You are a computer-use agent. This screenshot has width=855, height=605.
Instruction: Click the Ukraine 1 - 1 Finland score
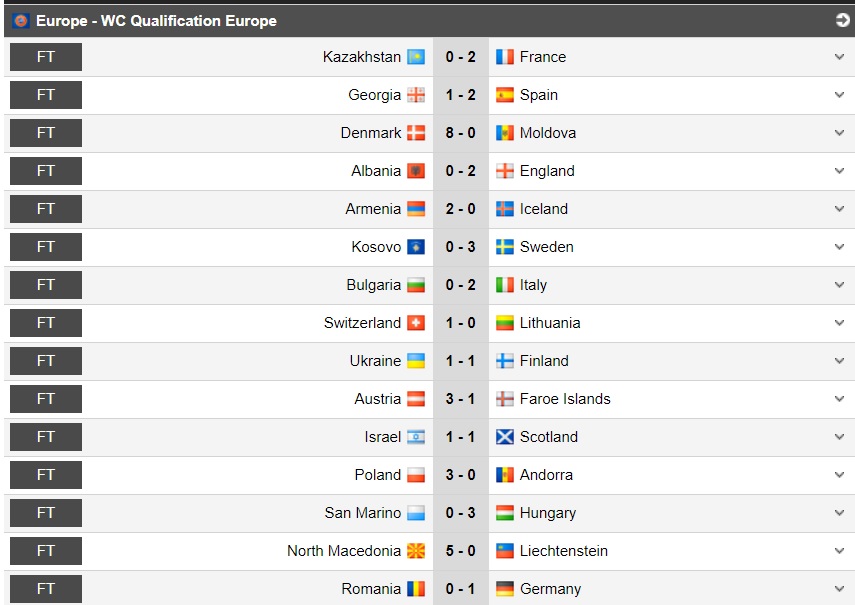pos(461,361)
